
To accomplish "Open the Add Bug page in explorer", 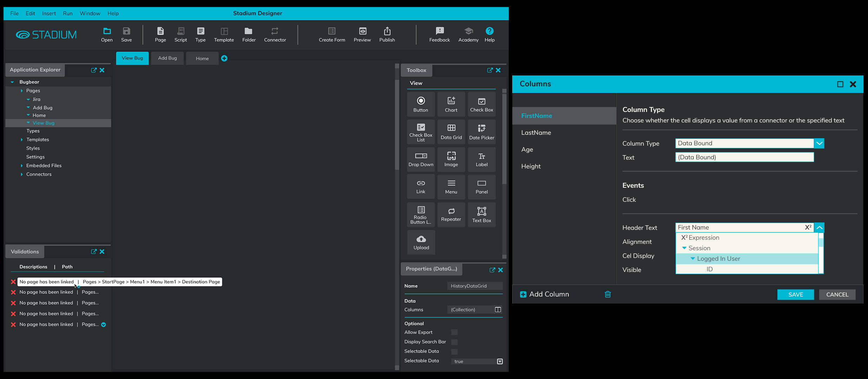I will [x=42, y=108].
